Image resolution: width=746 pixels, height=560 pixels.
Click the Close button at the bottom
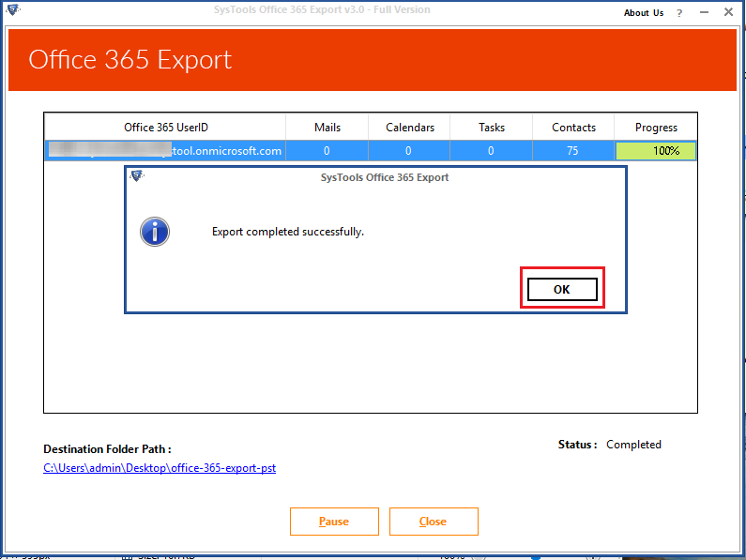point(434,522)
